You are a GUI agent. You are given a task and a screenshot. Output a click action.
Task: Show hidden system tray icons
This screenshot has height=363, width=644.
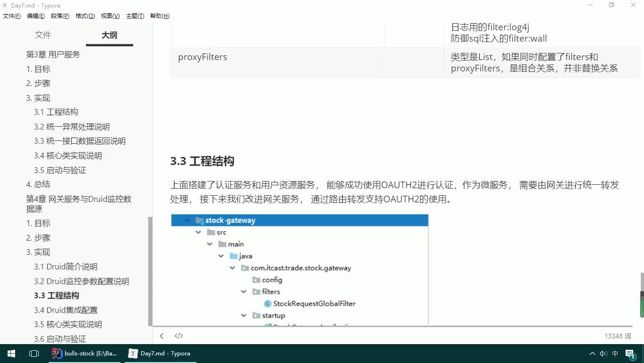tap(592, 354)
